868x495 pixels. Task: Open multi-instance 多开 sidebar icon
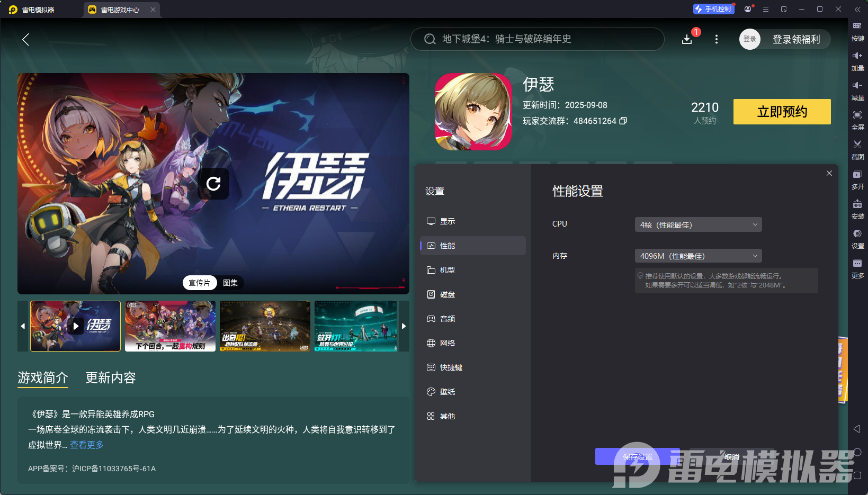point(857,179)
